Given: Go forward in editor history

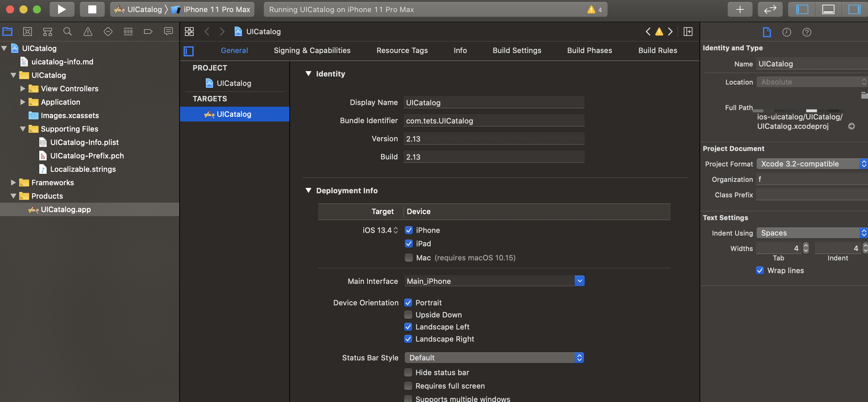Looking at the screenshot, I should point(222,32).
